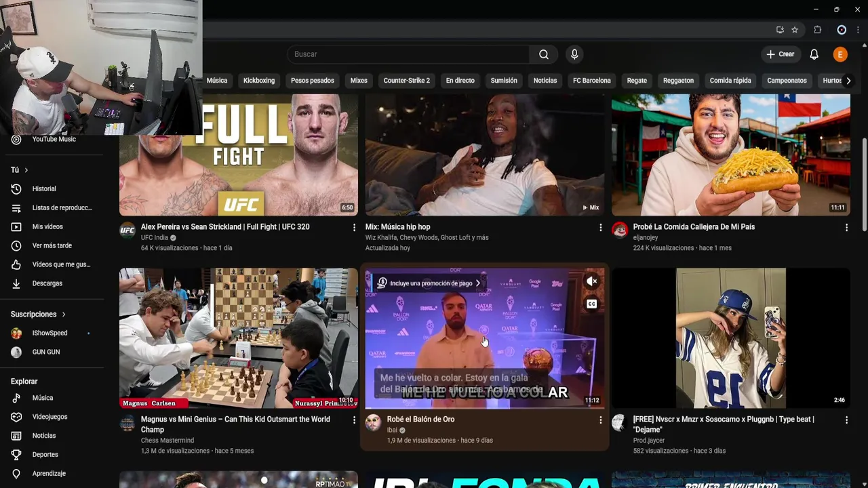Select the Música filter chip
This screenshot has width=868, height=488.
(x=217, y=81)
